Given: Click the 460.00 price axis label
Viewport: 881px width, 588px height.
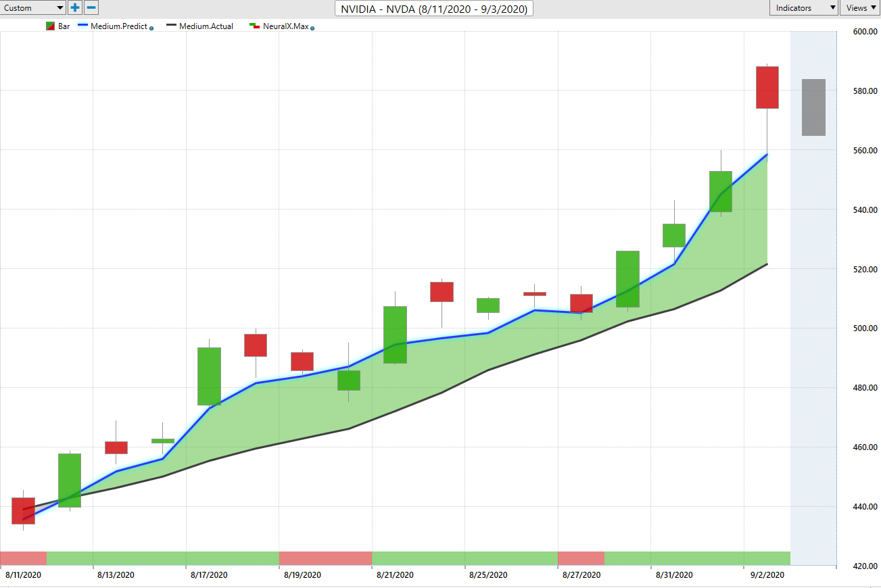Looking at the screenshot, I should click(x=864, y=447).
